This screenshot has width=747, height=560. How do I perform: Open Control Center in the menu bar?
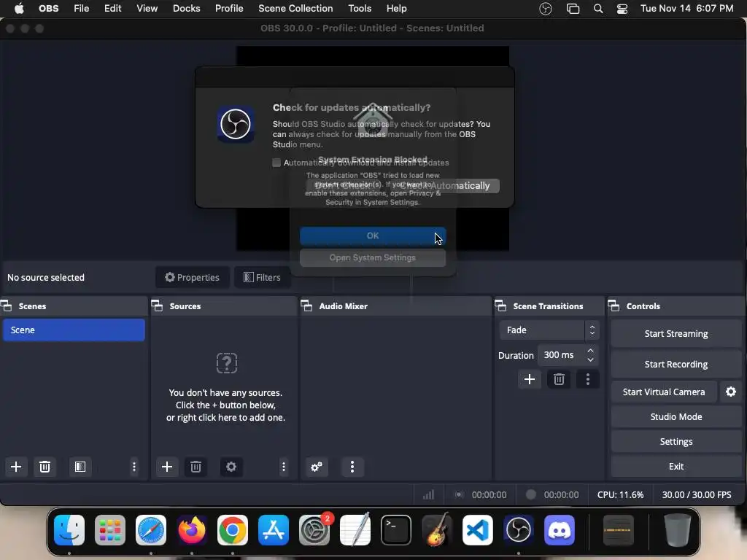click(x=622, y=9)
